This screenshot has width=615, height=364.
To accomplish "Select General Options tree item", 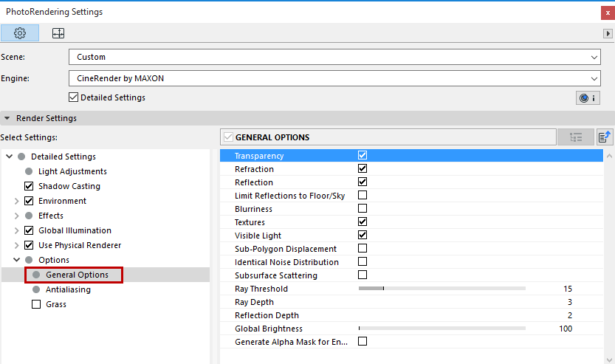I will pyautogui.click(x=77, y=275).
